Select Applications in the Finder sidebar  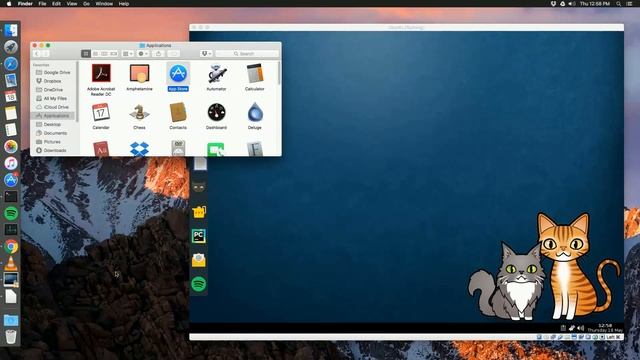pos(53,116)
